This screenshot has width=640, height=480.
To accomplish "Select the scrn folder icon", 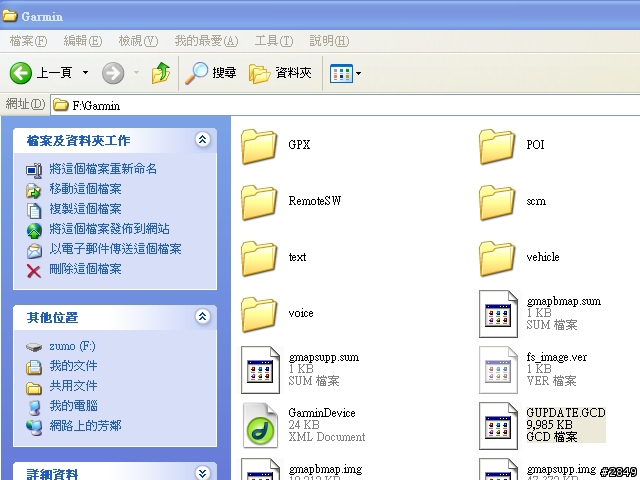I will (x=497, y=202).
